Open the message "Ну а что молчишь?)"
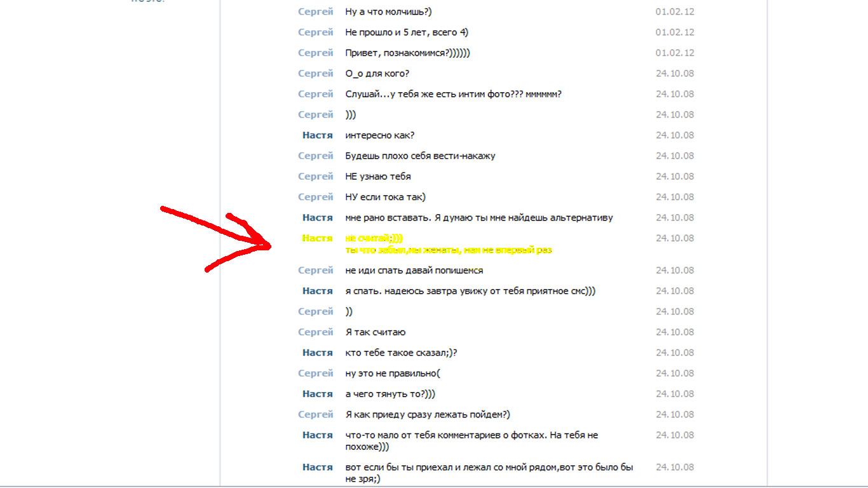Viewport: 868px width, 488px height. tap(389, 11)
